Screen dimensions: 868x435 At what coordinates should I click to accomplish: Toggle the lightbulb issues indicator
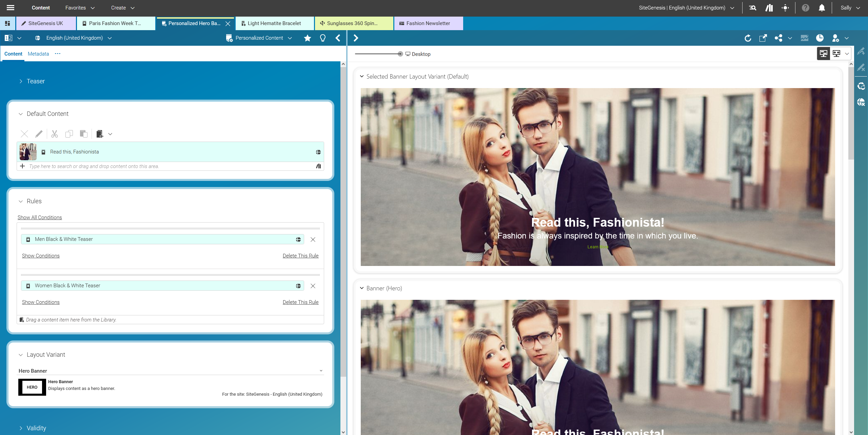[322, 38]
